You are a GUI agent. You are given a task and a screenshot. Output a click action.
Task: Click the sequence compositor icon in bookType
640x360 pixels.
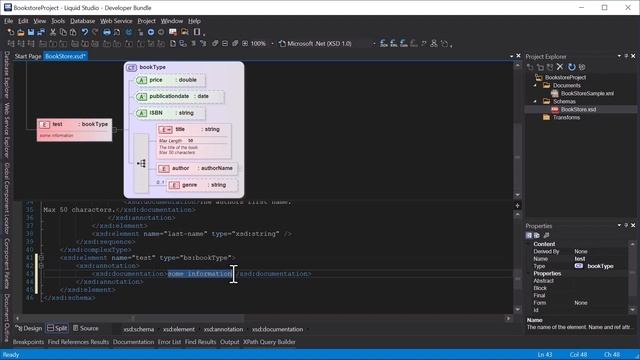tap(142, 164)
